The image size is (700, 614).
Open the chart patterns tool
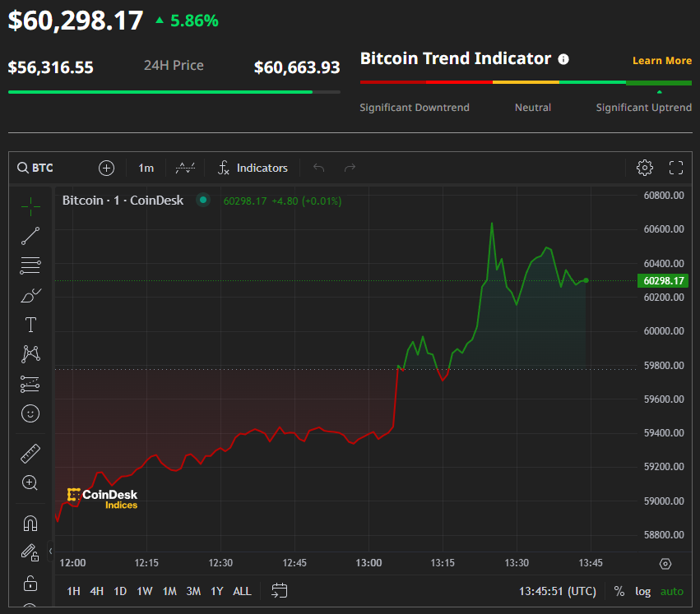[30, 354]
